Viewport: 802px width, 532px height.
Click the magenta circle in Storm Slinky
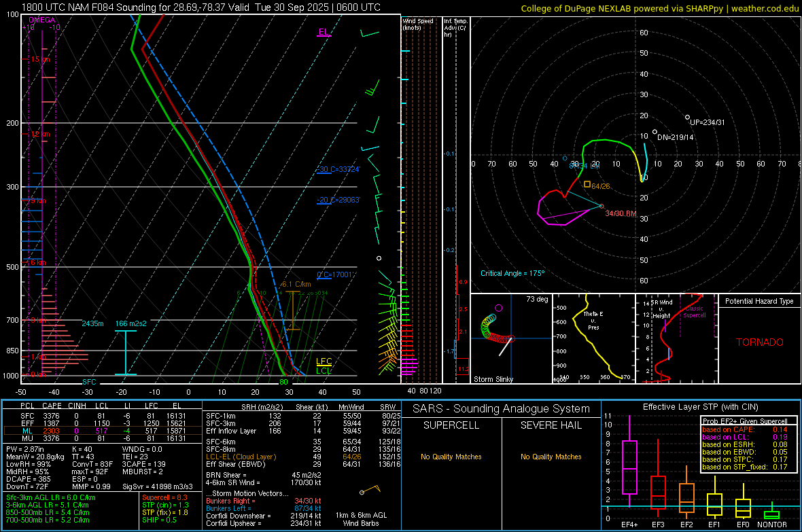pyautogui.click(x=499, y=308)
